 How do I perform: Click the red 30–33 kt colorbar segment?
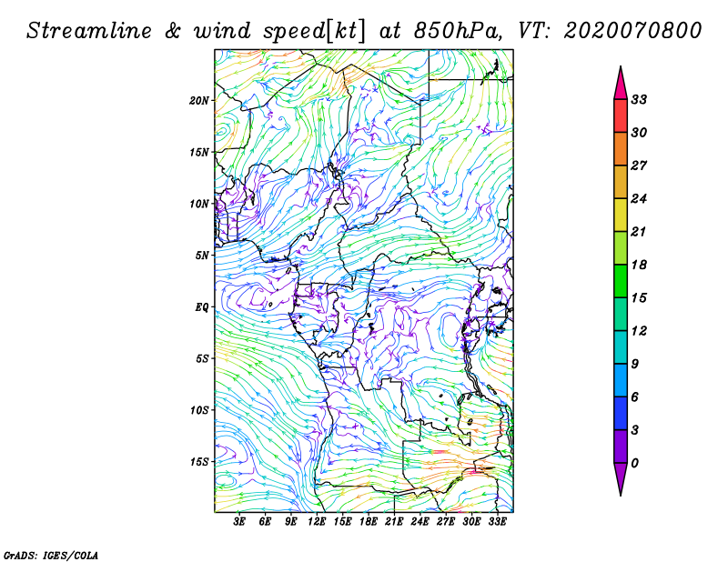coord(621,115)
